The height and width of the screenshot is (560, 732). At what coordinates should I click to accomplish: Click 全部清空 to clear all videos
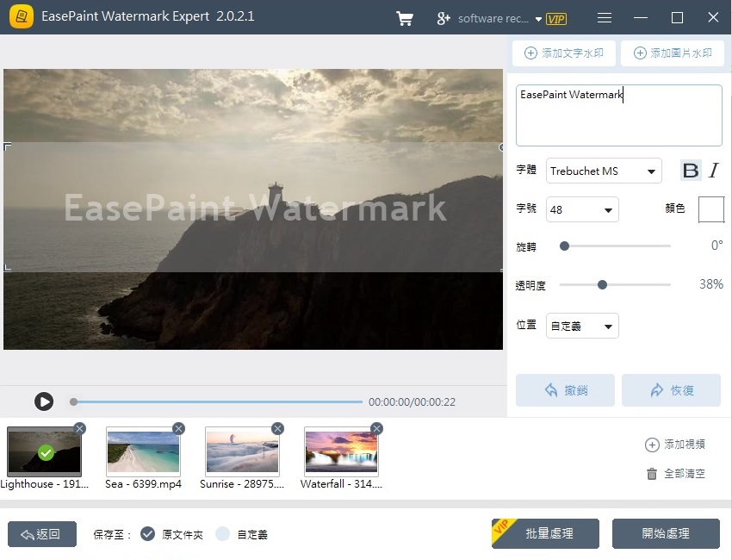(x=675, y=474)
